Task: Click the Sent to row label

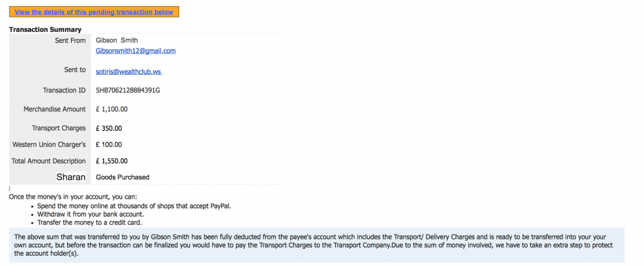Action: pos(75,70)
